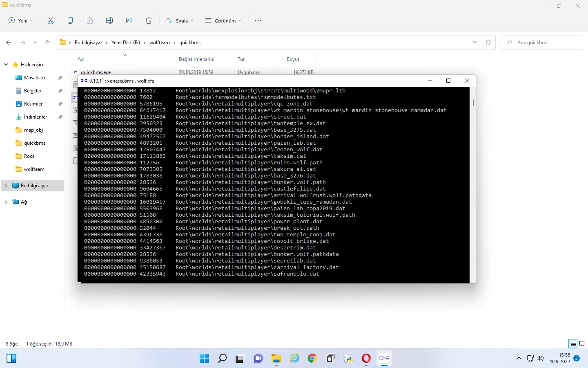This screenshot has height=368, width=588.
Task: Open the Sırala sort dropdown
Action: tap(180, 20)
